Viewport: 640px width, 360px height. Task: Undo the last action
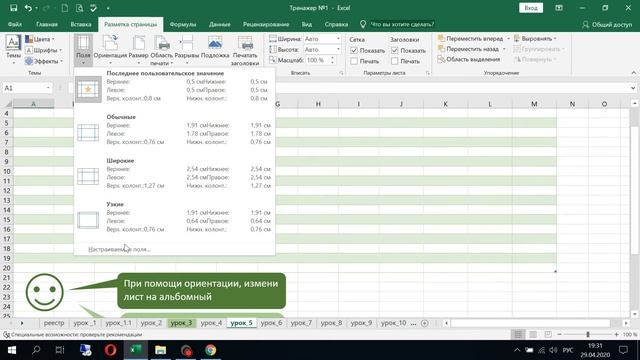pyautogui.click(x=28, y=8)
